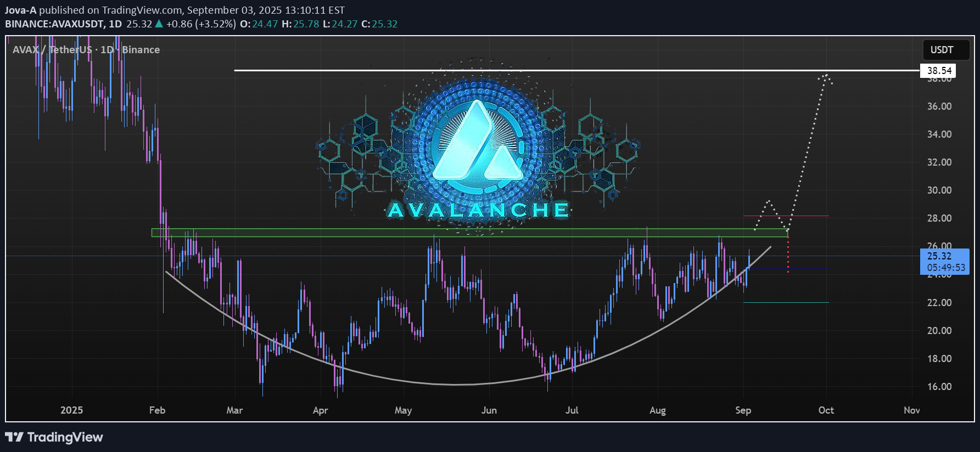Click the 16.00 price axis label
Screen dimensions: 980x452
pyautogui.click(x=939, y=387)
